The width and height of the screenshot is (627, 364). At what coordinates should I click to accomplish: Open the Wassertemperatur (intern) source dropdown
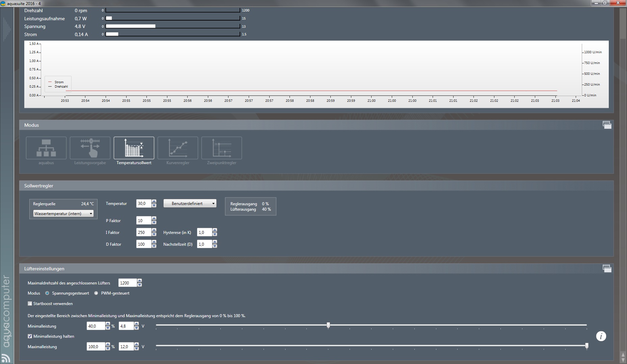63,214
